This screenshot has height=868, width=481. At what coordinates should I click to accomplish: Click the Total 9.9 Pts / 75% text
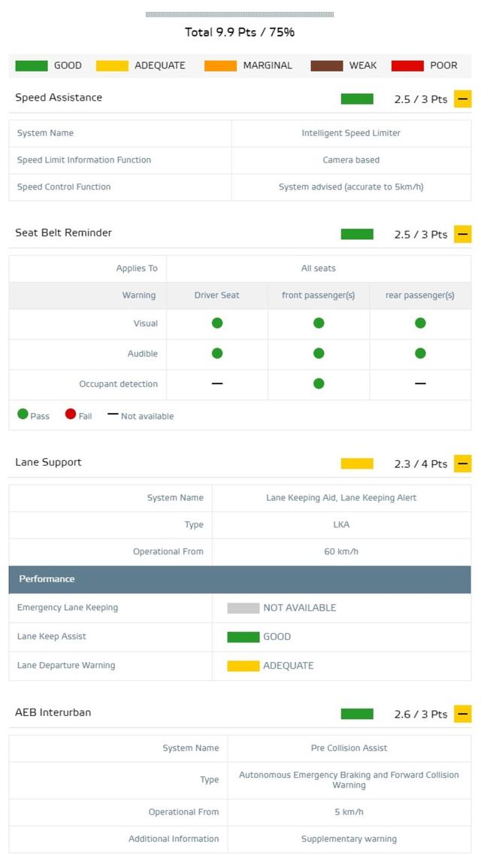click(x=240, y=32)
